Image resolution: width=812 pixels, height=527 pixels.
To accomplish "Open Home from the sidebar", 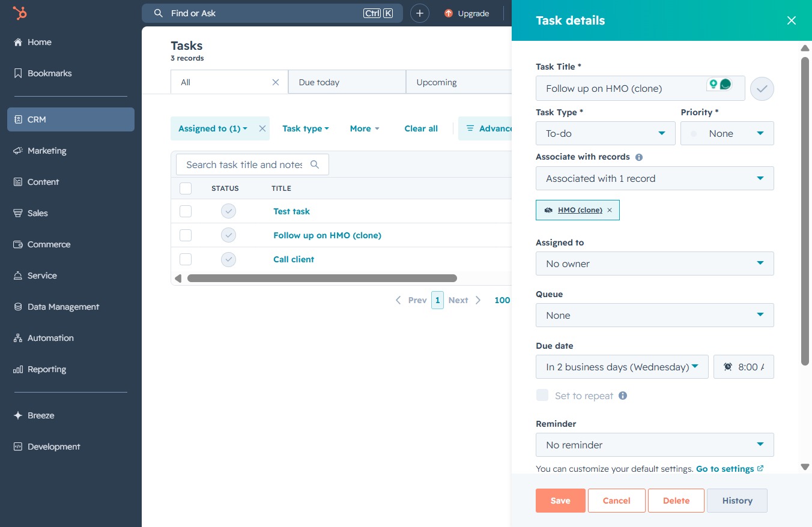I will pos(40,42).
